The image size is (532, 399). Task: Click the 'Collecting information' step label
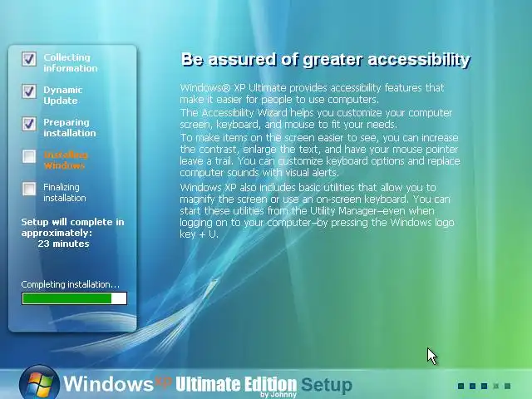click(x=70, y=63)
